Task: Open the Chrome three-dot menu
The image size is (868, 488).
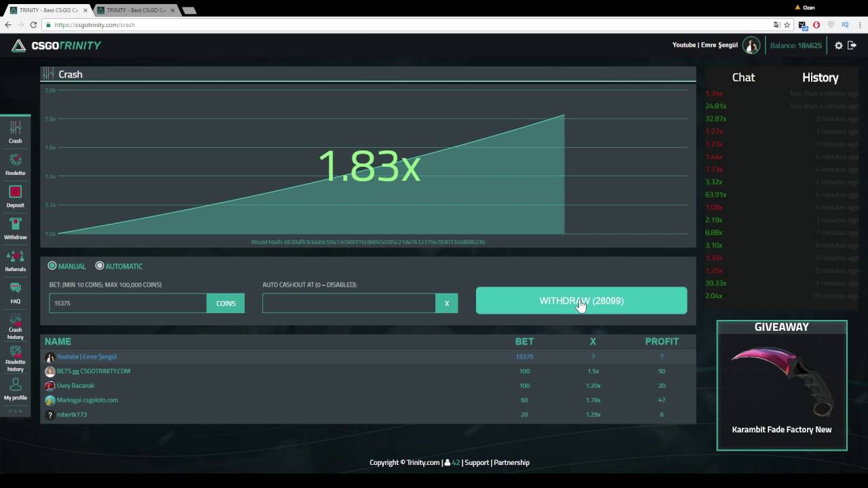Action: click(x=859, y=24)
